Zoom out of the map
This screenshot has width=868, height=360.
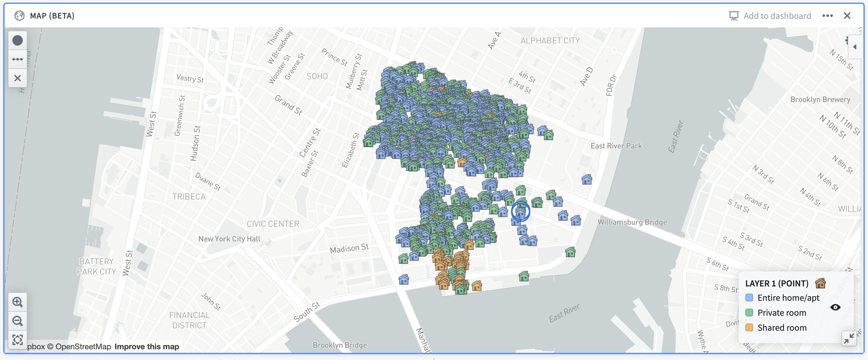[18, 321]
